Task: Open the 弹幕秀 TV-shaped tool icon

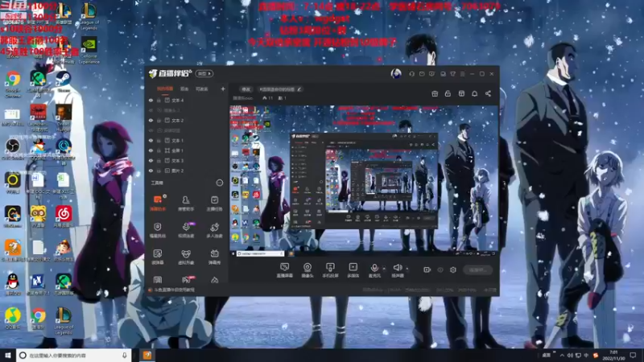Action: pos(214,257)
